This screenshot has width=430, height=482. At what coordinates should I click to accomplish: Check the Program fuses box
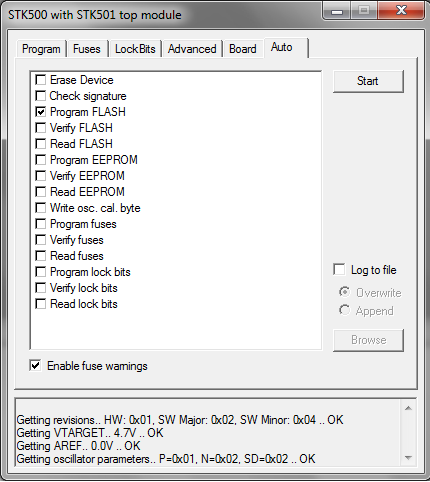point(41,224)
